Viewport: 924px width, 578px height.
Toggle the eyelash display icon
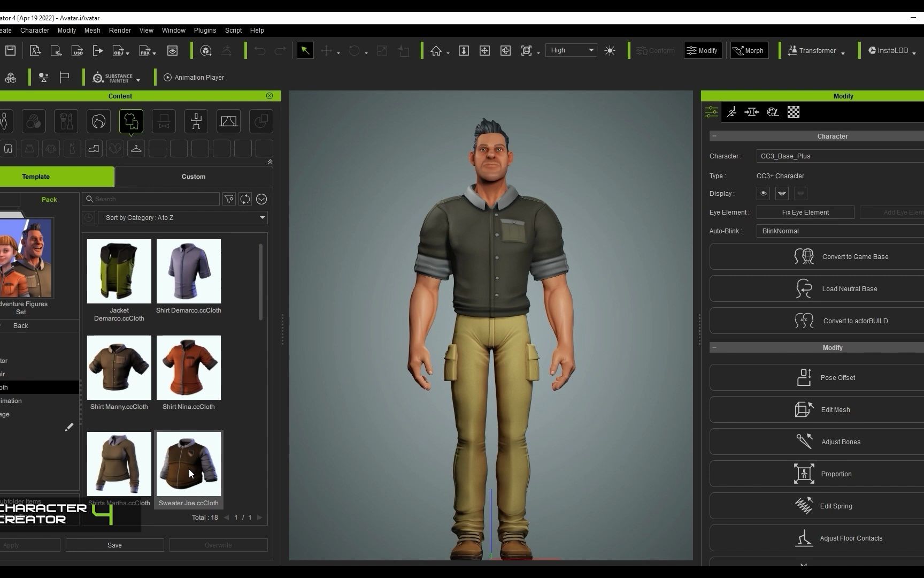click(782, 193)
